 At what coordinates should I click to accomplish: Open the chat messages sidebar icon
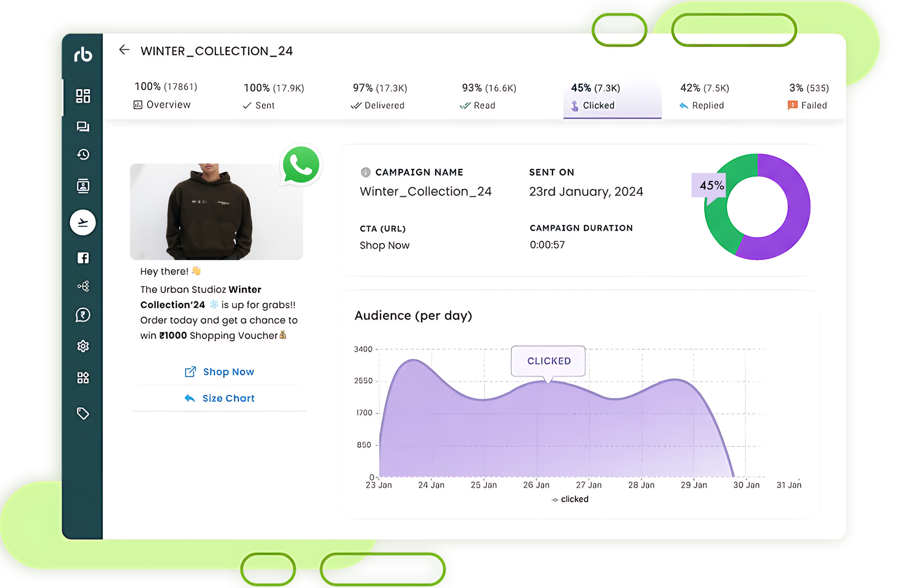tap(83, 126)
